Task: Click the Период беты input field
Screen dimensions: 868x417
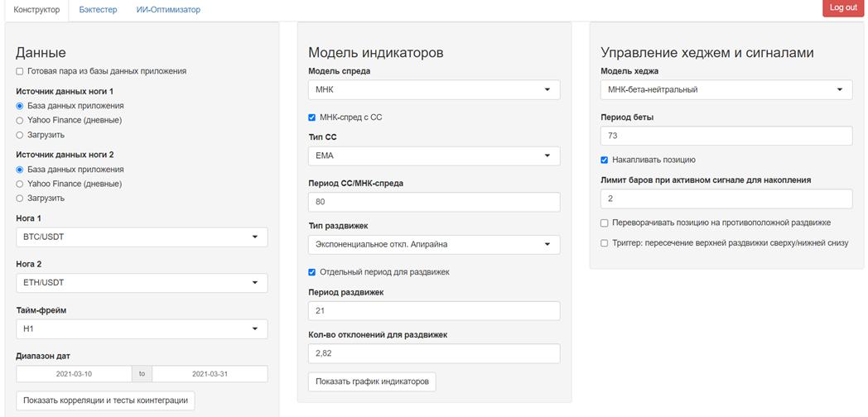Action: point(726,136)
